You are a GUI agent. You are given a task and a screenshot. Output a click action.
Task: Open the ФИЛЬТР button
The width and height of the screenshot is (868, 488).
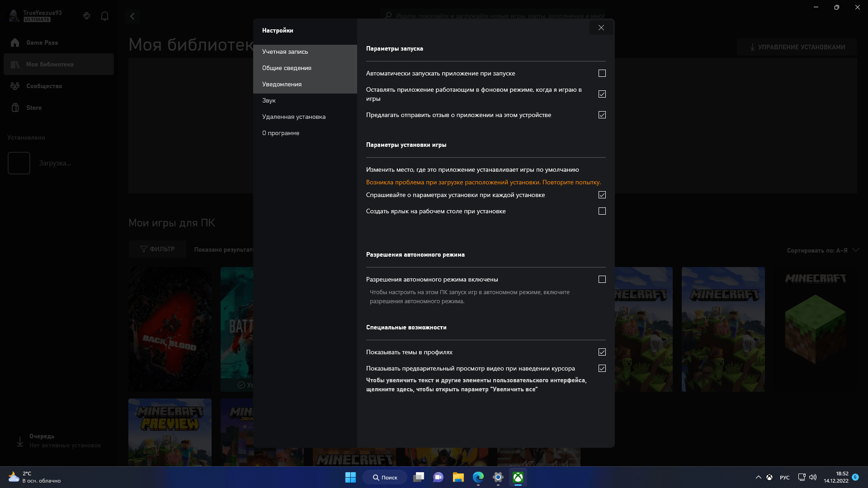(x=157, y=249)
